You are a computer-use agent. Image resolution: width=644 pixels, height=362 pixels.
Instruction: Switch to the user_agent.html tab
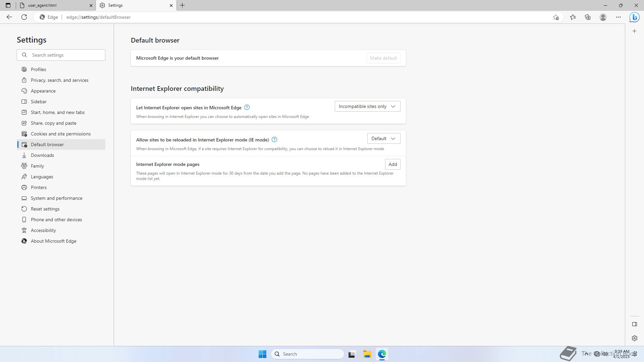click(x=54, y=5)
